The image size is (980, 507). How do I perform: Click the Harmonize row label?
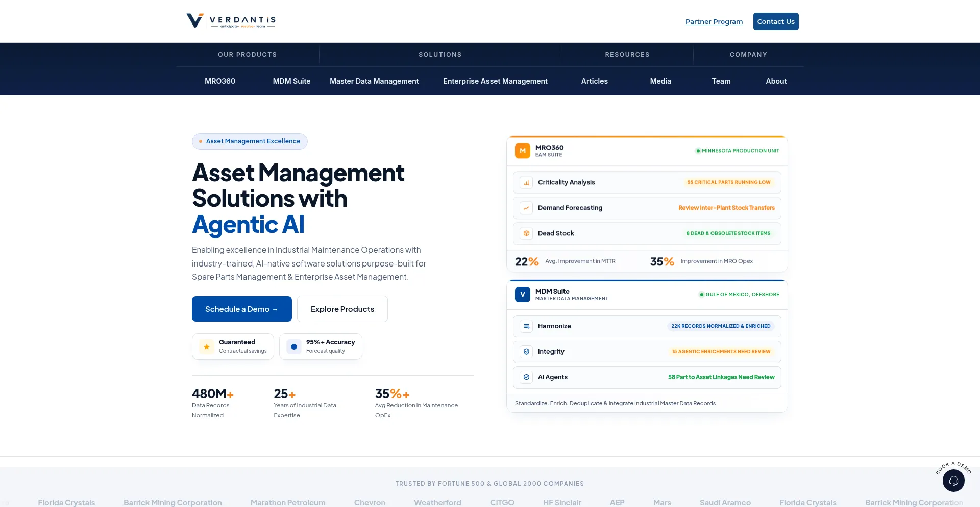point(554,326)
